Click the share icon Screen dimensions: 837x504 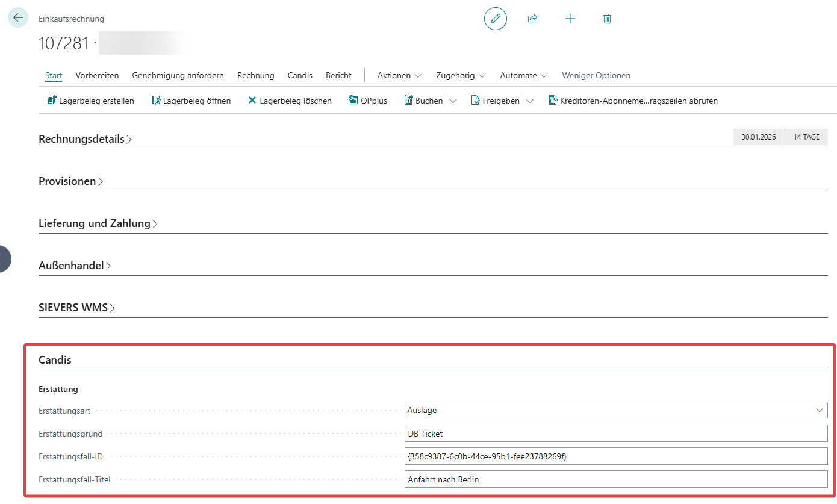click(532, 19)
